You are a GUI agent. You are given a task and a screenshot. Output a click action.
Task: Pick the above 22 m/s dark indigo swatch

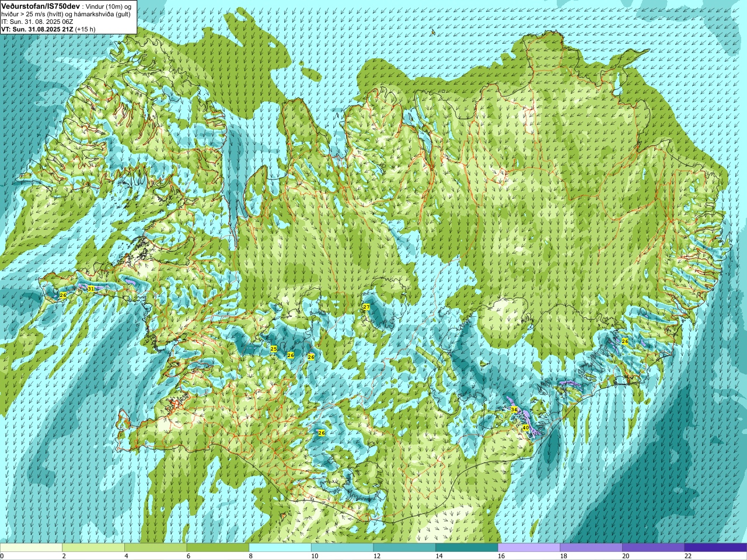pos(715,548)
